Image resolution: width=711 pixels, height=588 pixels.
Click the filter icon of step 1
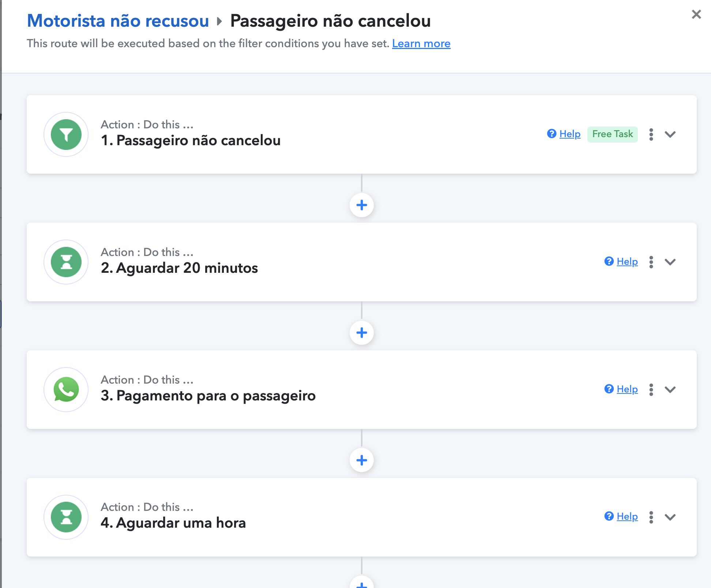66,135
